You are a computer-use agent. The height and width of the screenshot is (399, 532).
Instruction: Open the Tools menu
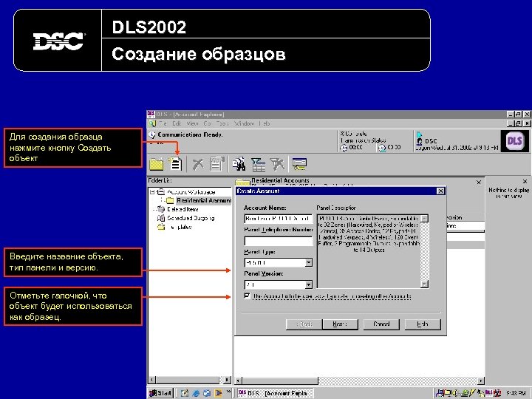[x=222, y=123]
